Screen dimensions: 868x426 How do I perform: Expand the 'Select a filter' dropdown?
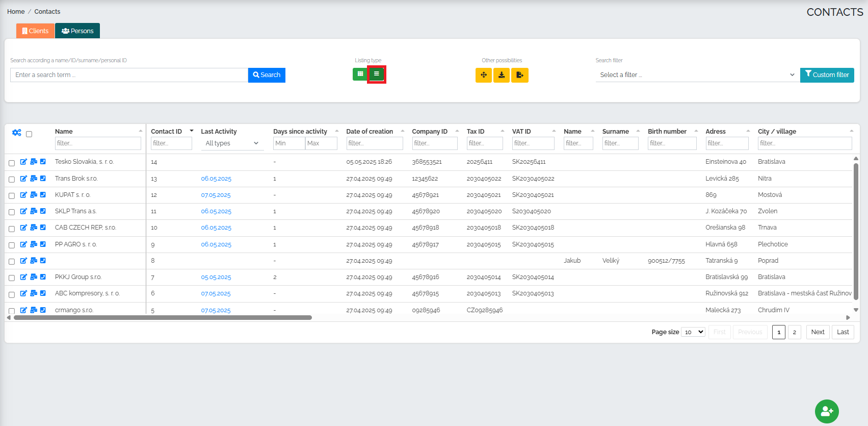(696, 75)
